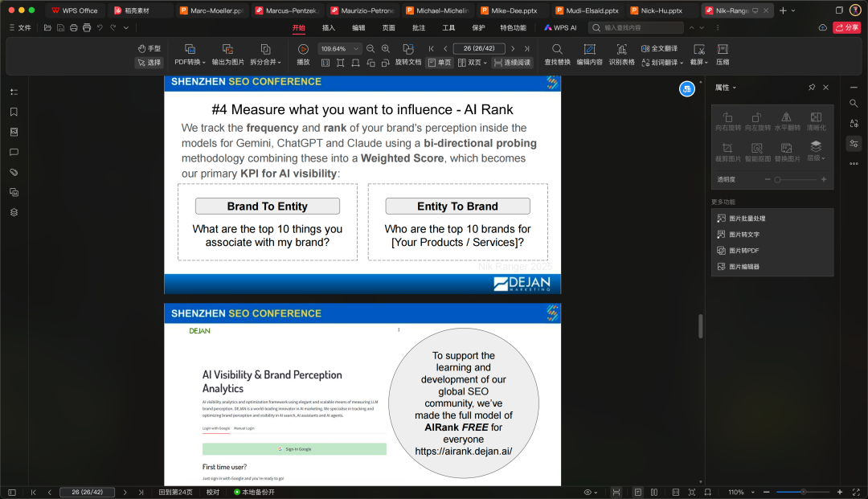Click the toolbar page number field
The width and height of the screenshot is (868, 499).
pyautogui.click(x=479, y=49)
